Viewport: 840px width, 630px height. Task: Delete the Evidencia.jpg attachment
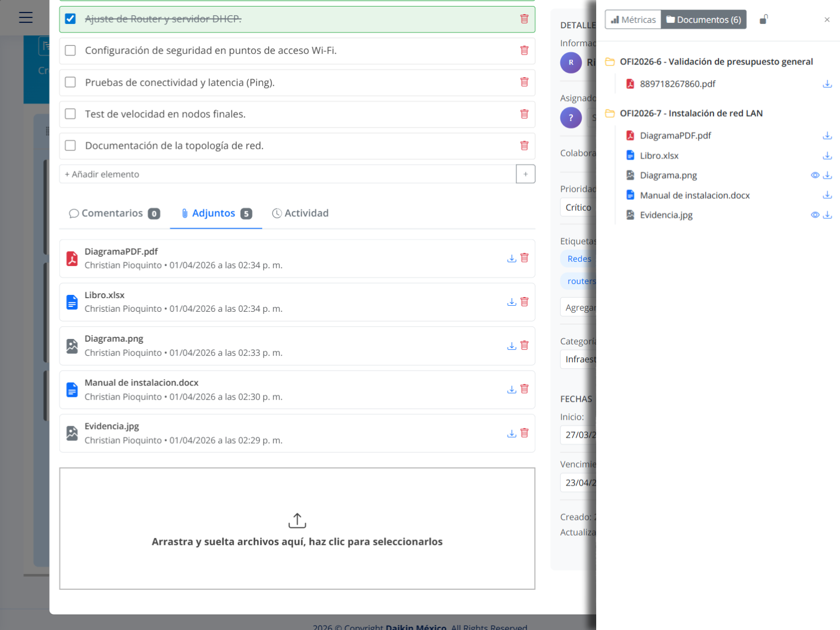pos(525,433)
